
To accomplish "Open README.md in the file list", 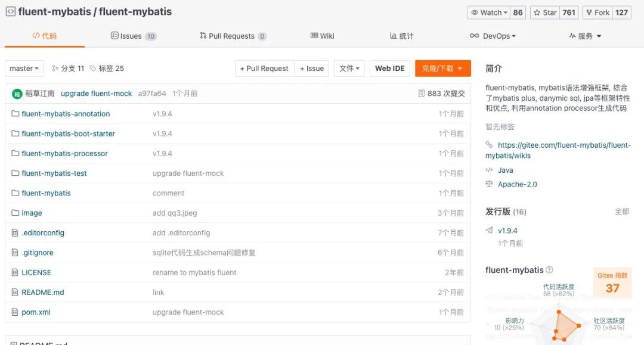I will (43, 292).
